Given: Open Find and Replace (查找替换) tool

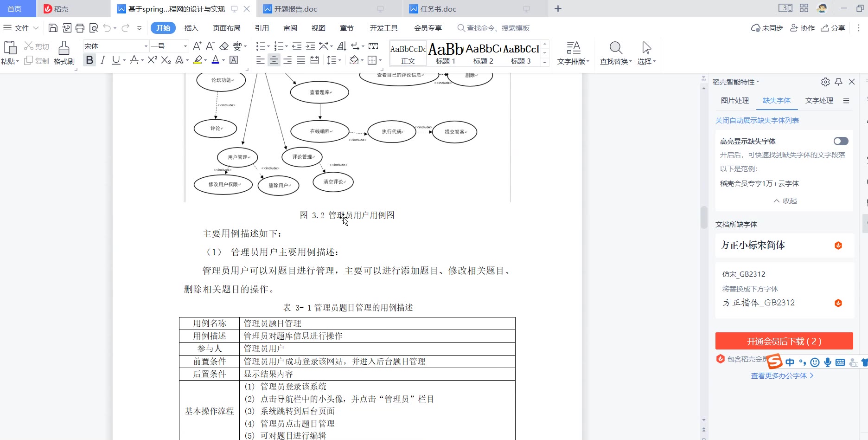Looking at the screenshot, I should coord(616,52).
